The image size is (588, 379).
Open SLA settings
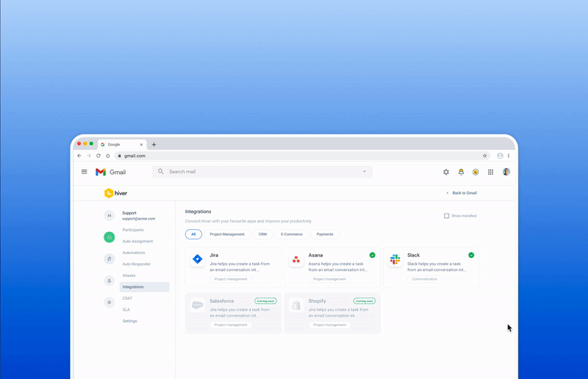pyautogui.click(x=126, y=310)
